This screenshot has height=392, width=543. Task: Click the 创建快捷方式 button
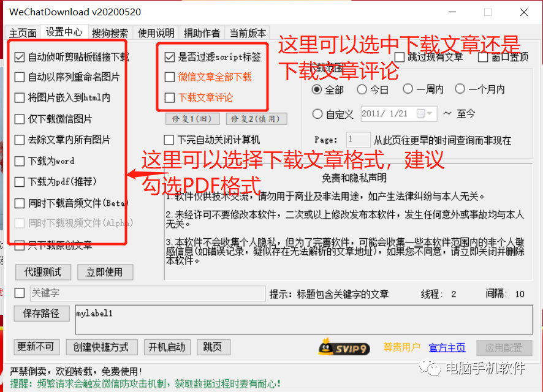[102, 347]
